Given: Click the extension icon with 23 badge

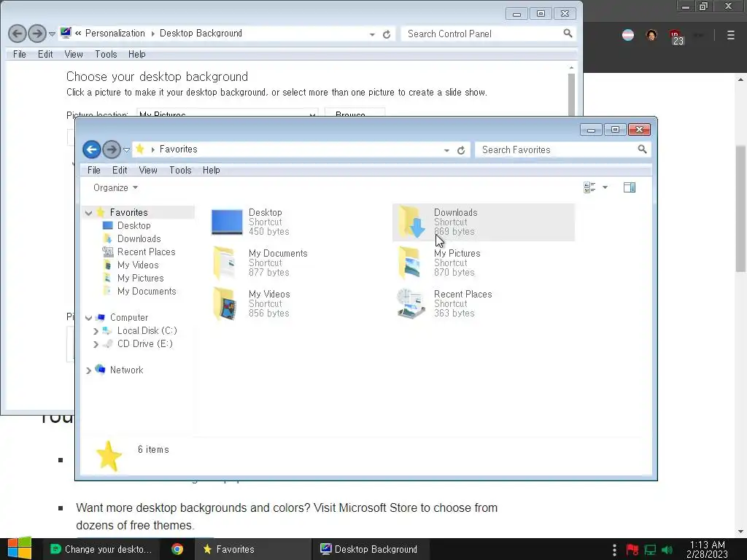Looking at the screenshot, I should click(676, 36).
